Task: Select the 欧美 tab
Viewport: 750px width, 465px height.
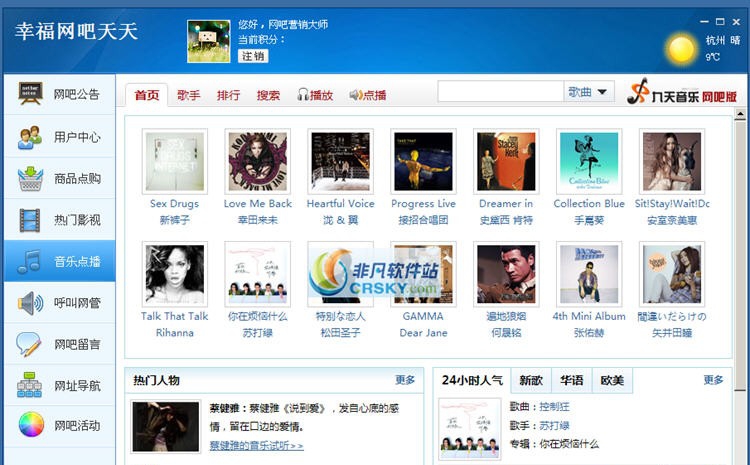Action: pos(612,380)
